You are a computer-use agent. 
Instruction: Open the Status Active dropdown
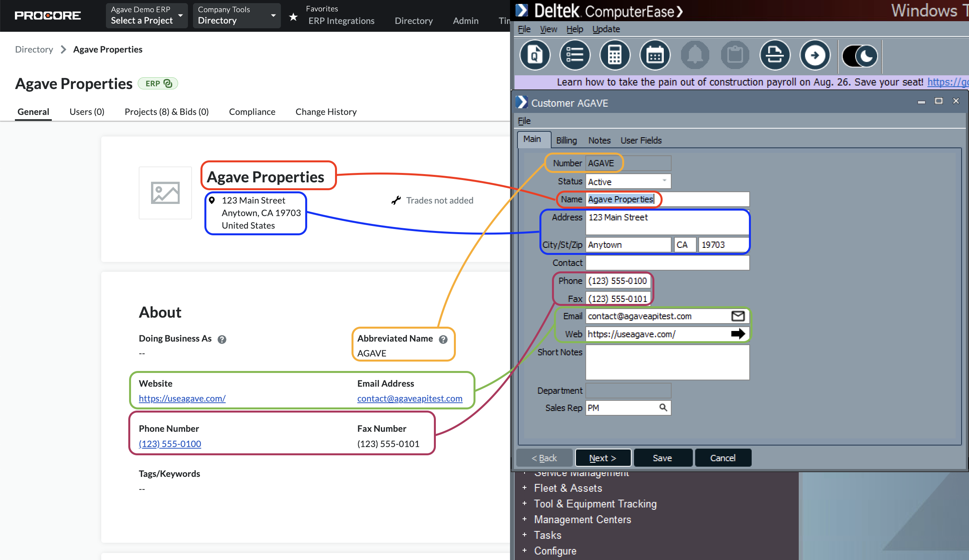[x=628, y=182]
